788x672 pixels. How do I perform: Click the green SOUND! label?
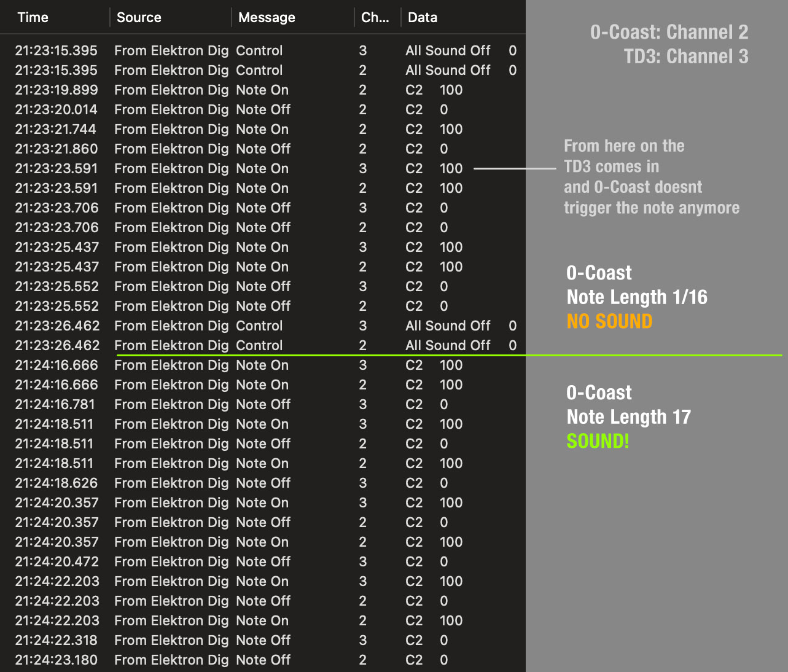click(598, 441)
